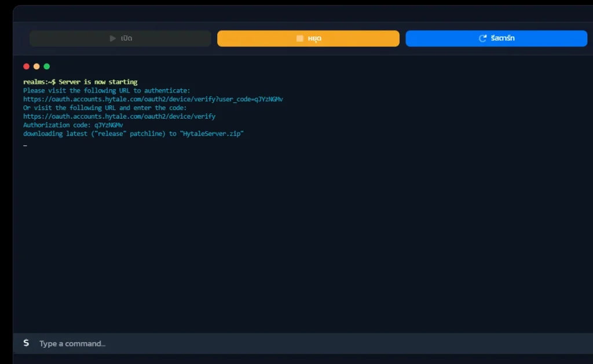
Task: Click the "Or visit the following URL" line
Action: pyautogui.click(x=105, y=108)
